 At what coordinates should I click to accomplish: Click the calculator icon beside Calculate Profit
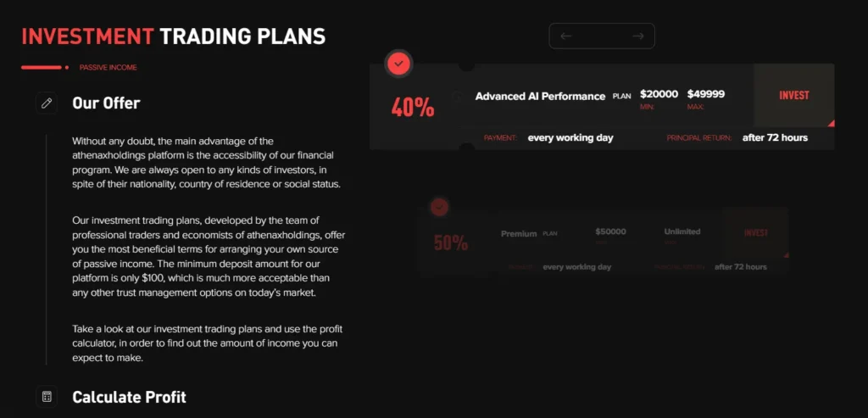click(47, 397)
